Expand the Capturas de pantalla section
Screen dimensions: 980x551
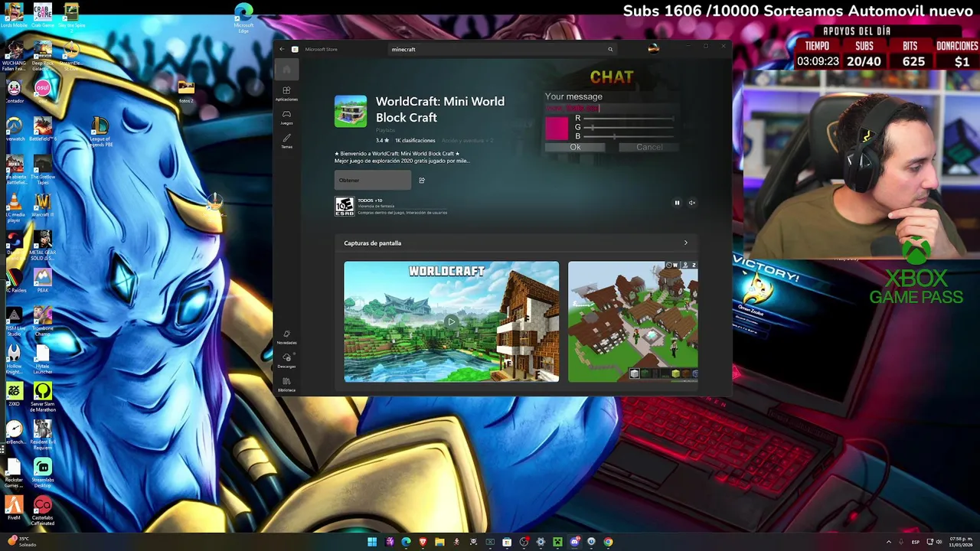685,243
